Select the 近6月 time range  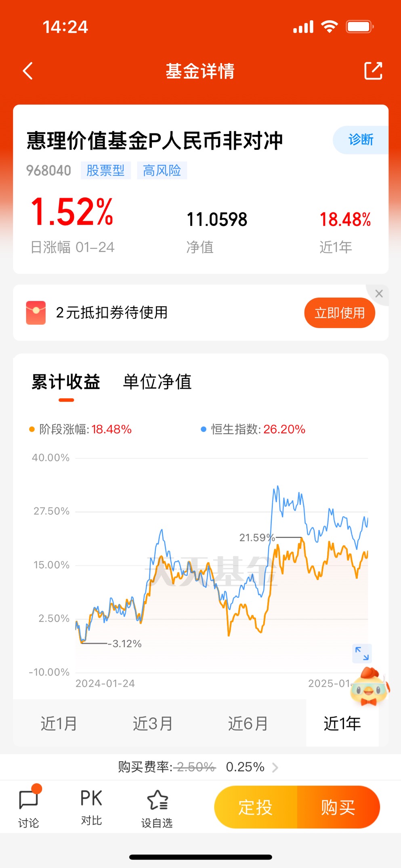pyautogui.click(x=248, y=723)
